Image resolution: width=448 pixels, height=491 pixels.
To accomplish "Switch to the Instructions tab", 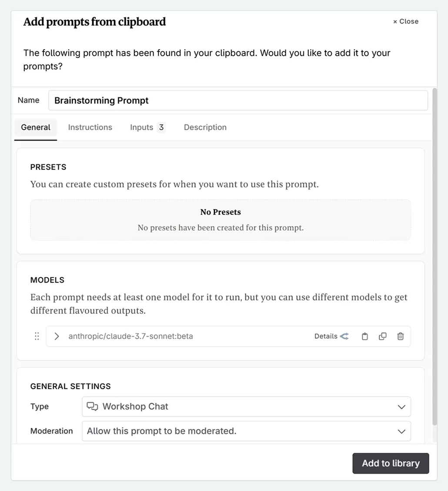I will point(90,127).
